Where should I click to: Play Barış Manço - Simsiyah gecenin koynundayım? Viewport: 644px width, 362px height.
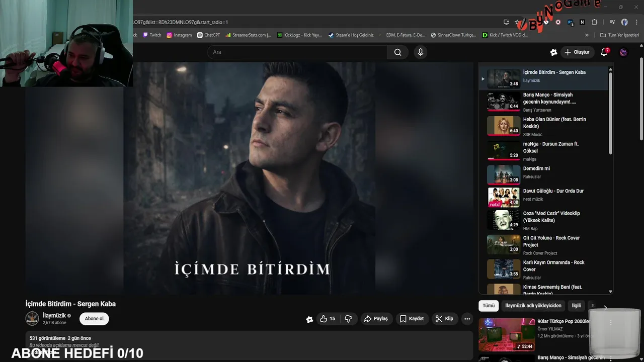coord(543,102)
